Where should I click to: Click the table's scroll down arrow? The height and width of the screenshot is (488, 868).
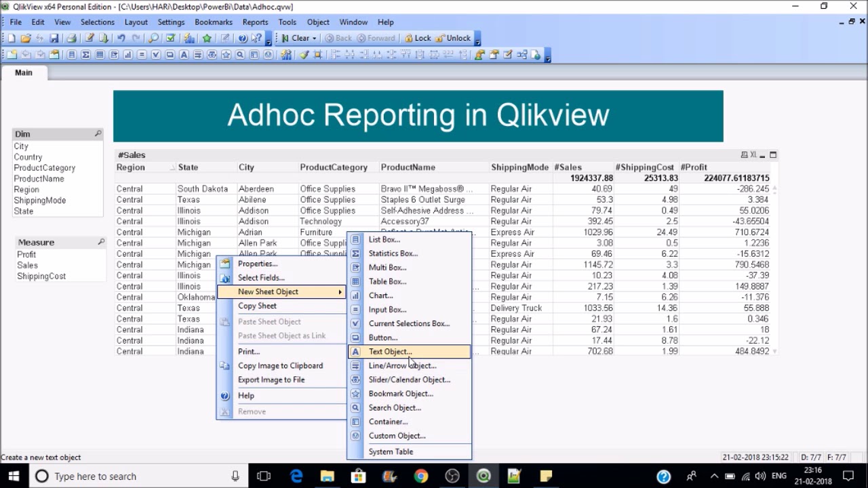click(775, 351)
